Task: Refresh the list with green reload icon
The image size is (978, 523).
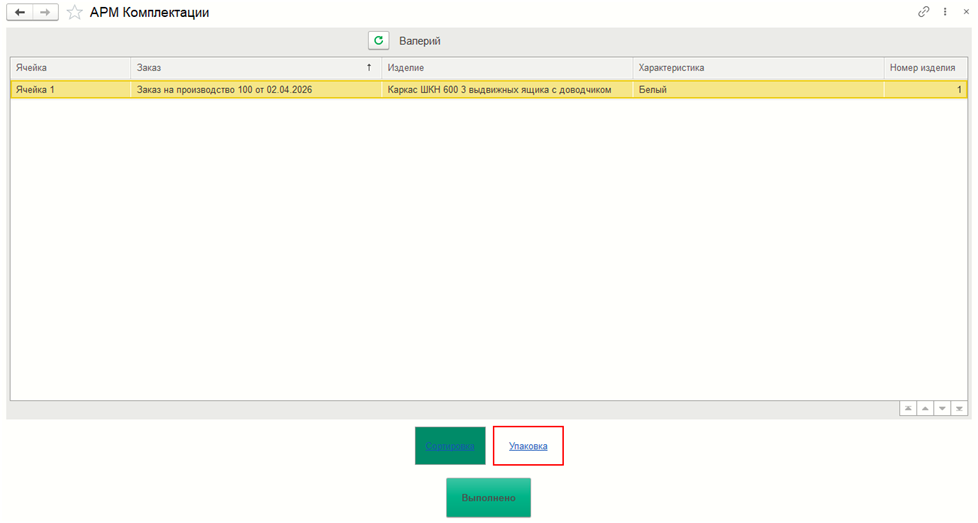Action: pos(379,41)
